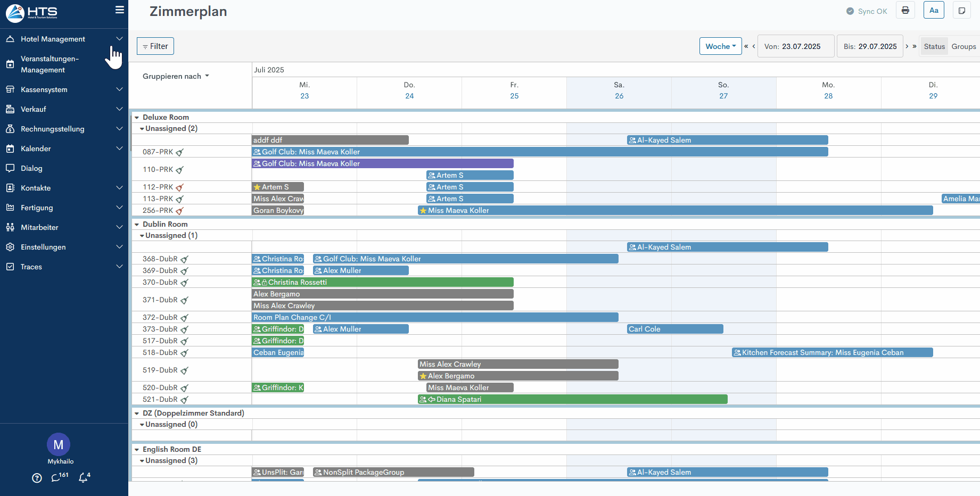
Task: Click cleaning status icon for room 112-PRK
Action: [180, 187]
